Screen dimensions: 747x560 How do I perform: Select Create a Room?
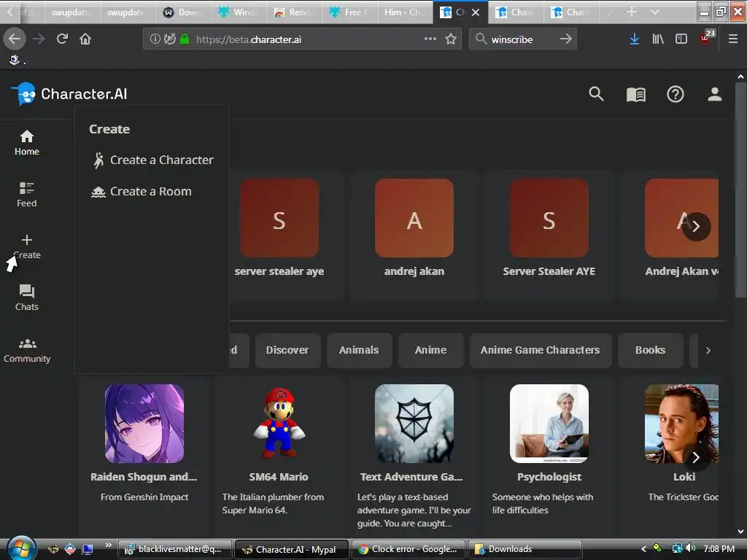click(142, 192)
